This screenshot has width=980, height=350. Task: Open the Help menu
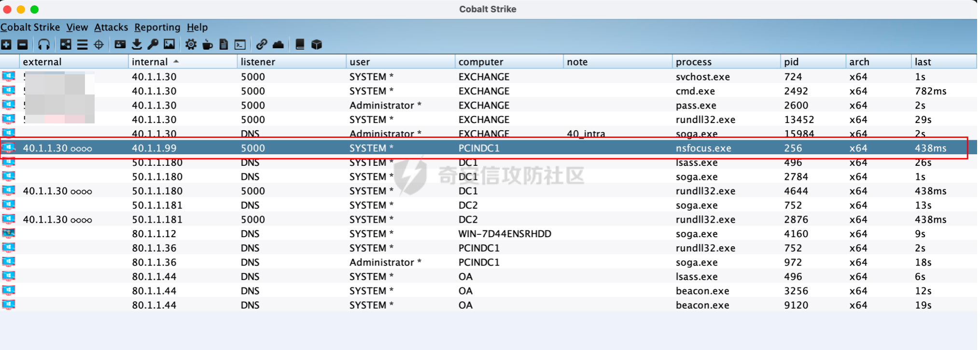tap(197, 27)
